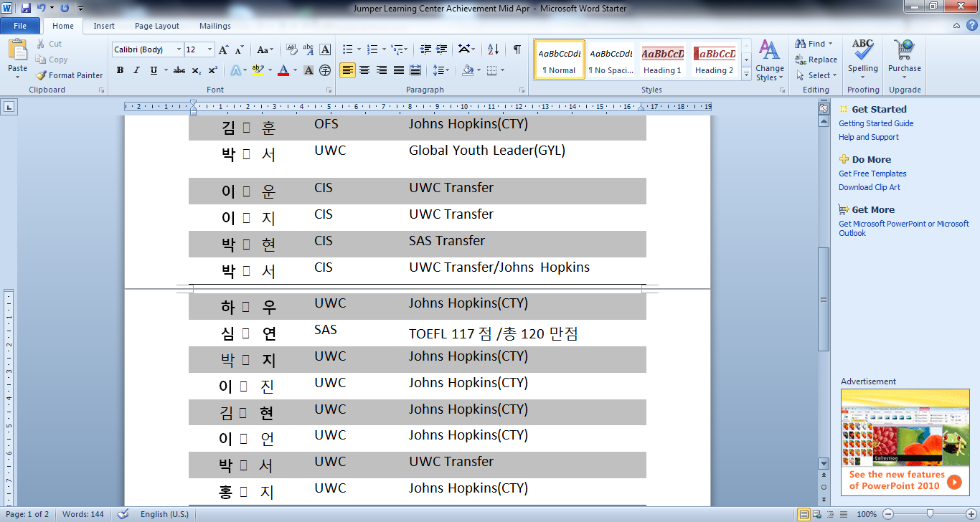Open the font color dropdown arrow
Viewport: 980px width, 522px height.
coord(296,70)
